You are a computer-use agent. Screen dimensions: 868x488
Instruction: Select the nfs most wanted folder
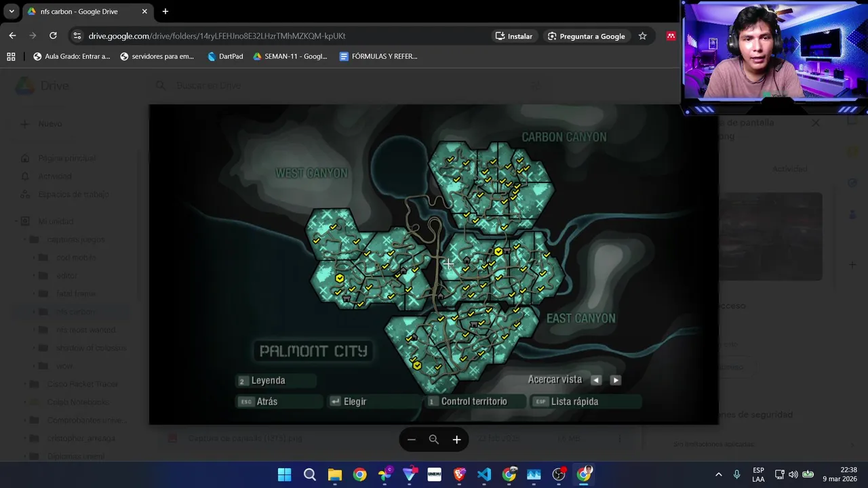point(85,330)
